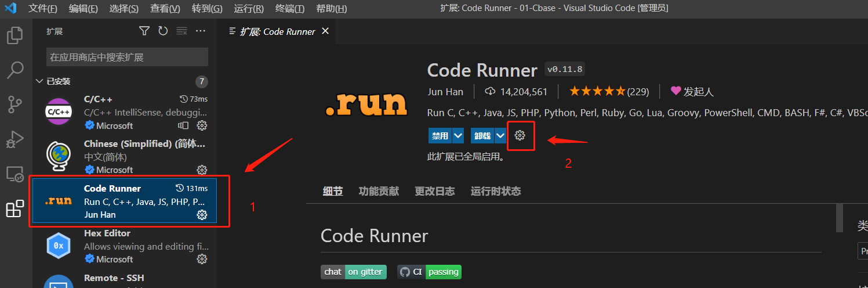Switch to the 运行时状态 tab
The height and width of the screenshot is (288, 868).
coord(496,191)
